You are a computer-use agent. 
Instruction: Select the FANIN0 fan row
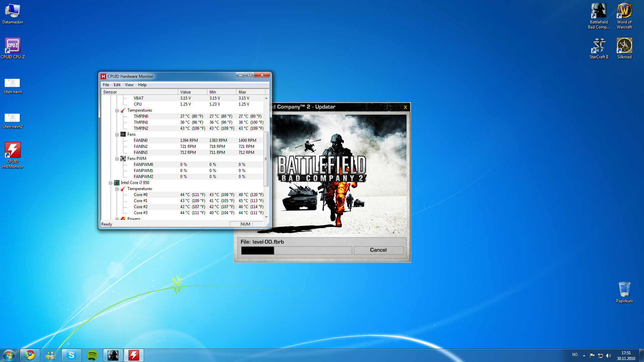(182, 140)
